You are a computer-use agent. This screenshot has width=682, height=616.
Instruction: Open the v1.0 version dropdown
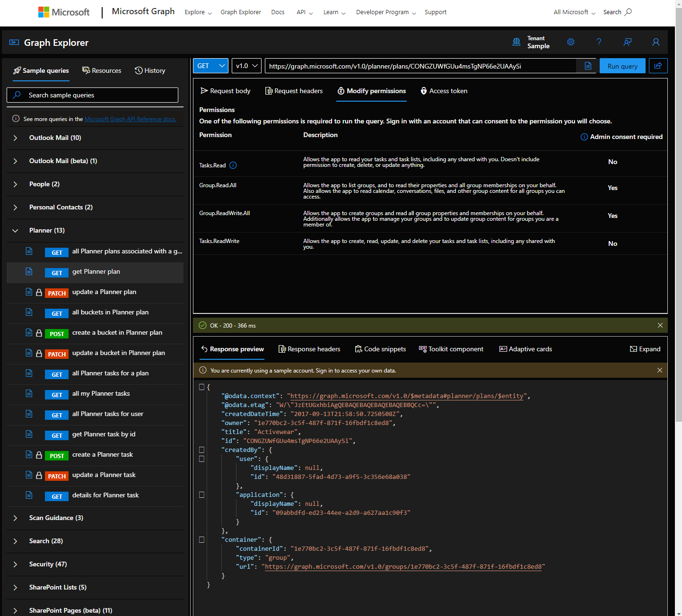tap(246, 66)
